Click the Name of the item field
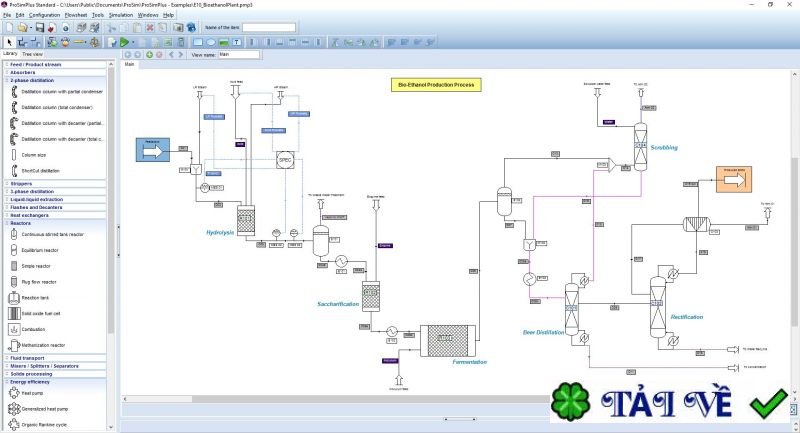The width and height of the screenshot is (800, 433). (269, 28)
